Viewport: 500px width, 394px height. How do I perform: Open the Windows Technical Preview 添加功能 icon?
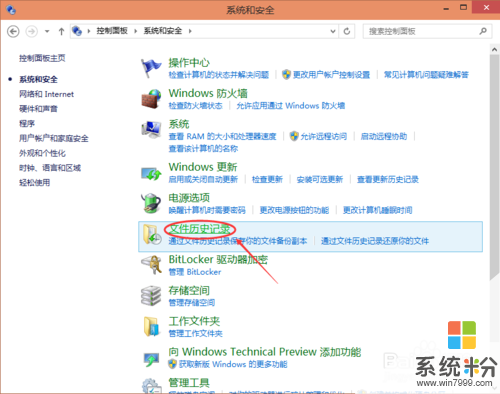click(x=151, y=359)
